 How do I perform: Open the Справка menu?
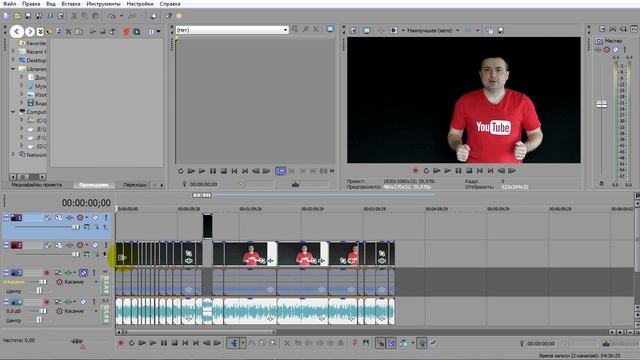point(170,4)
